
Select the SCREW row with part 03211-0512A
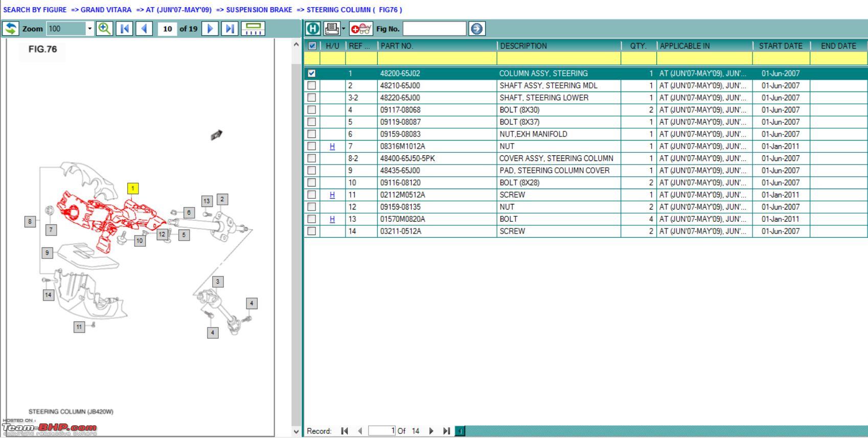[586, 231]
